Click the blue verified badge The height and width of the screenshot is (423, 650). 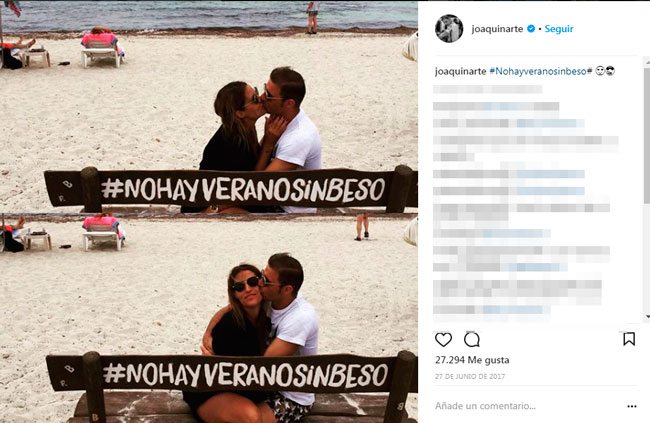pyautogui.click(x=531, y=29)
